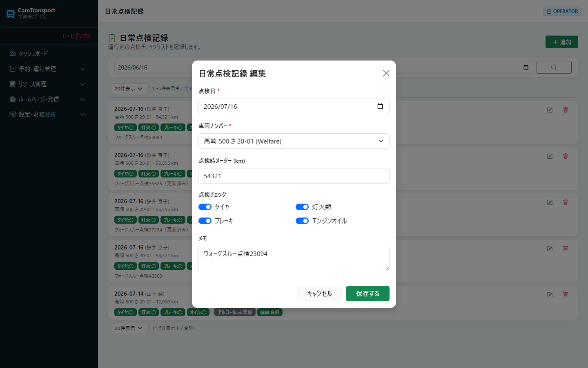Click the search magnifier button
The height and width of the screenshot is (368, 588).
coord(554,67)
